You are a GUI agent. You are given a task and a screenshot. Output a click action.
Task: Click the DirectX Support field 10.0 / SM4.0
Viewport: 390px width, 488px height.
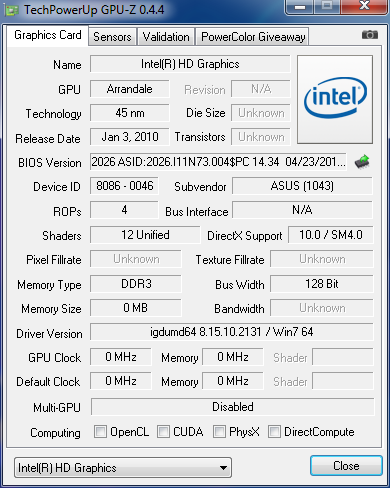pyautogui.click(x=331, y=235)
